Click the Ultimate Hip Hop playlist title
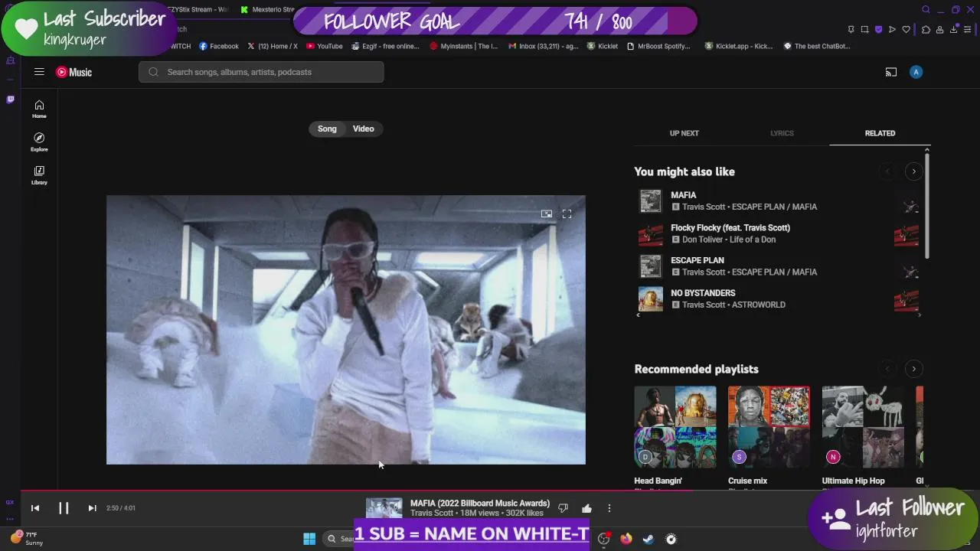 pos(853,481)
